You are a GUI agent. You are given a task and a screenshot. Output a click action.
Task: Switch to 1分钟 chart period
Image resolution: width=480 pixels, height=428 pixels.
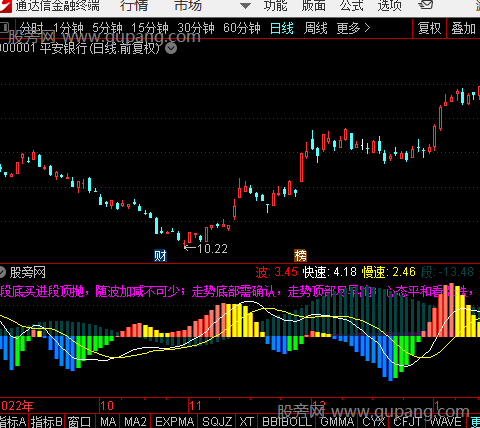[x=68, y=28]
